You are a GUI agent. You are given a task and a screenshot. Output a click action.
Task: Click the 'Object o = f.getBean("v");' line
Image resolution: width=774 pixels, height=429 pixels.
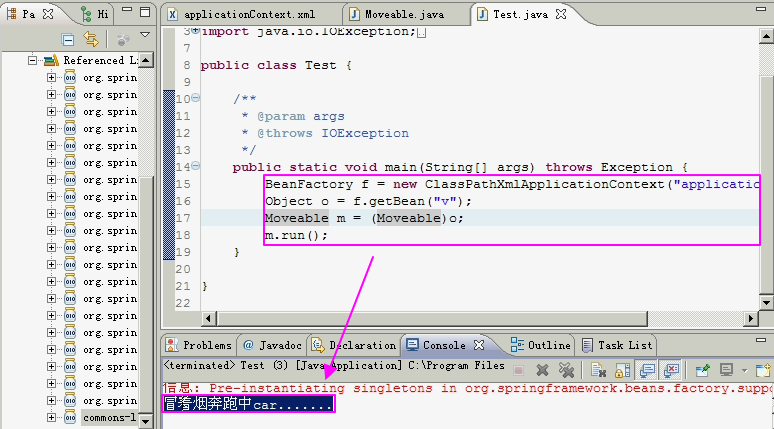pos(368,201)
